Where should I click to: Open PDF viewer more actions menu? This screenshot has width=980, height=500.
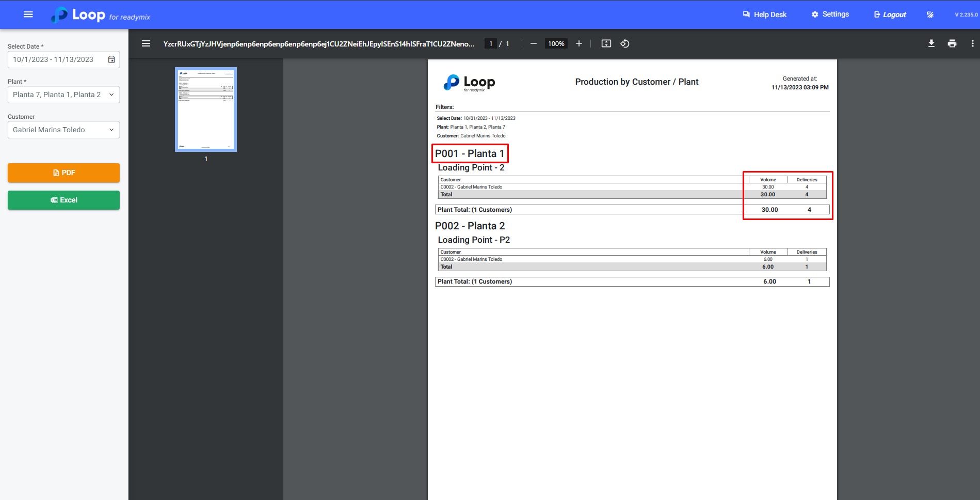[973, 44]
